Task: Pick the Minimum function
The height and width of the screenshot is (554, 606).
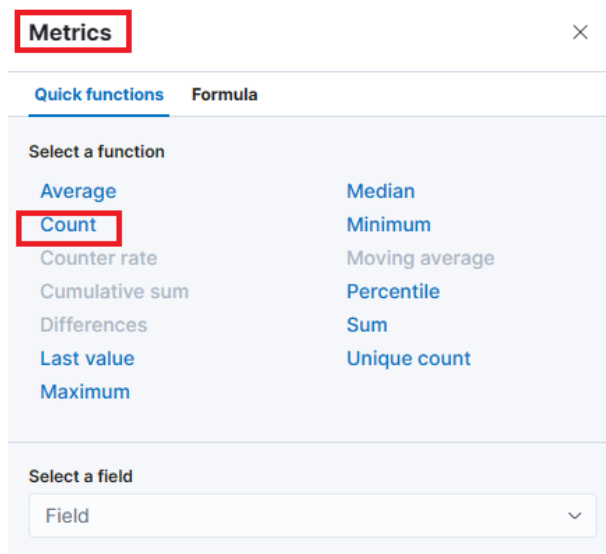Action: click(388, 225)
